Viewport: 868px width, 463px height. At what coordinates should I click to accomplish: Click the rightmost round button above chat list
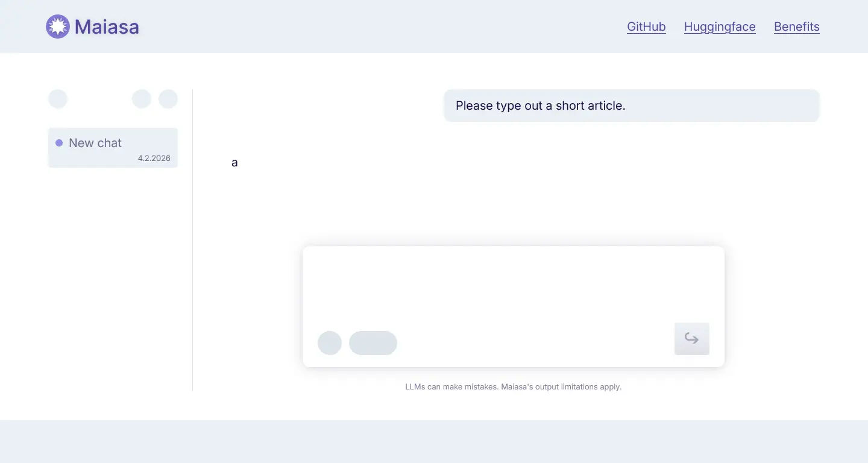(x=168, y=99)
